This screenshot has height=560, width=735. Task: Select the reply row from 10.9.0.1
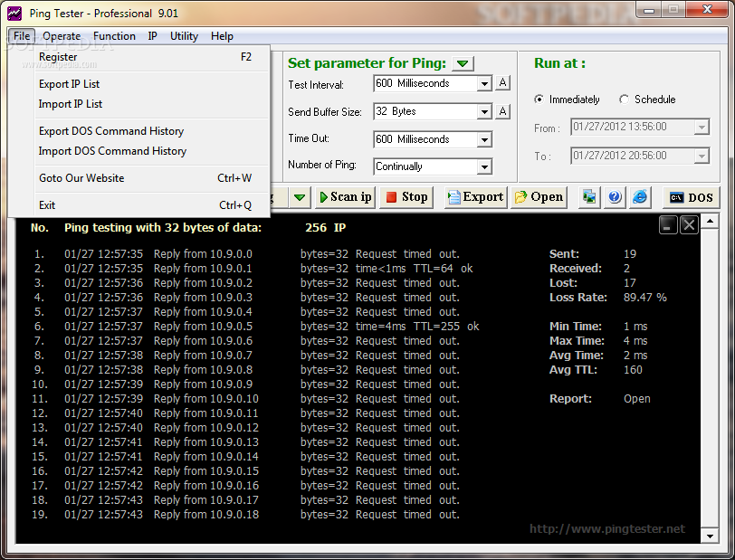[x=253, y=269]
